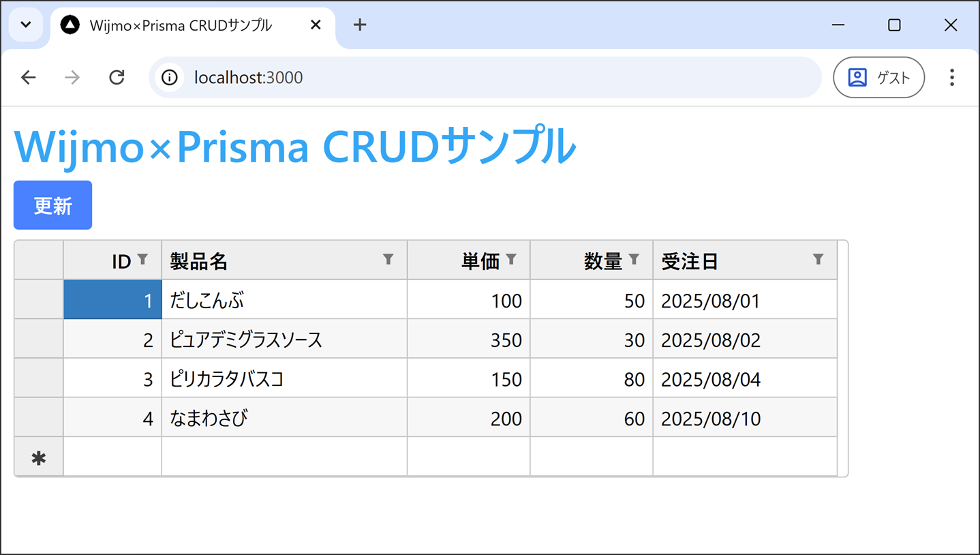Open the filter for 製品名 column
980x555 pixels.
(x=388, y=259)
